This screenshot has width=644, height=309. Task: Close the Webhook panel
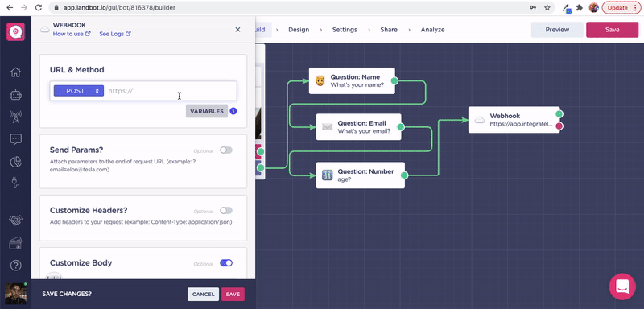pyautogui.click(x=237, y=30)
